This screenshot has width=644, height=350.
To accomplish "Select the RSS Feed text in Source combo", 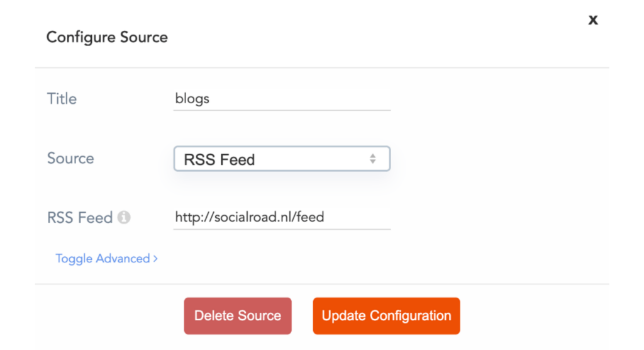I will click(x=219, y=160).
